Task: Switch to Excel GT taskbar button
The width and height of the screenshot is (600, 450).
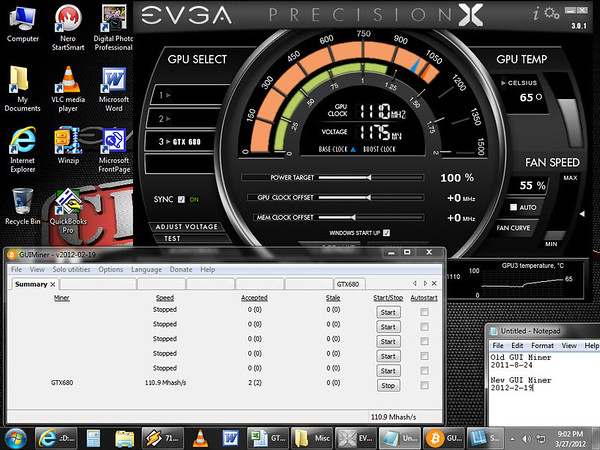Action: (x=268, y=438)
